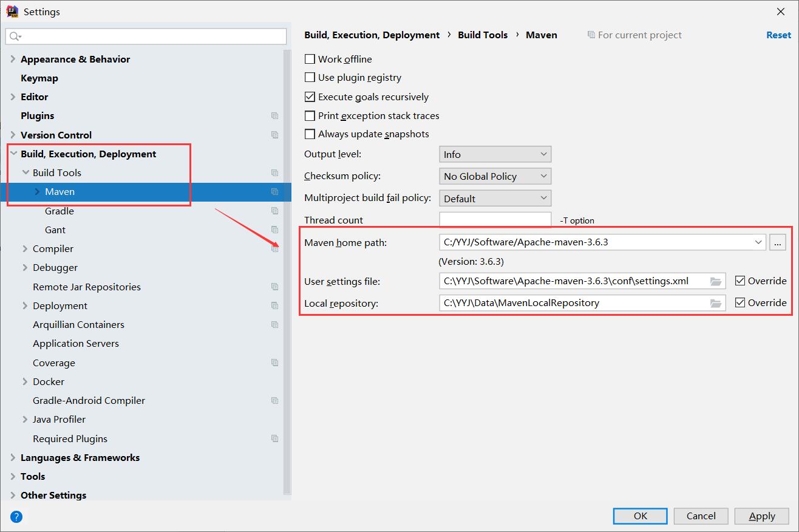The height and width of the screenshot is (532, 799).
Task: Enable Use plugin registry checkbox
Action: pyautogui.click(x=310, y=77)
